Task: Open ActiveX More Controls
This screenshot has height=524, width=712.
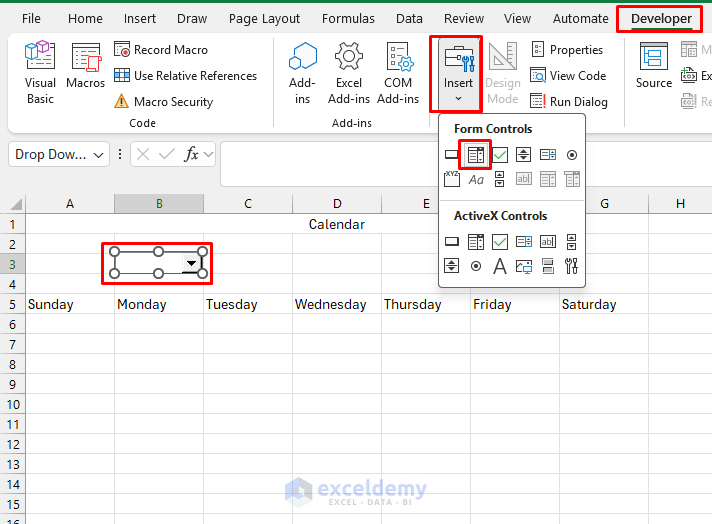Action: tap(572, 266)
